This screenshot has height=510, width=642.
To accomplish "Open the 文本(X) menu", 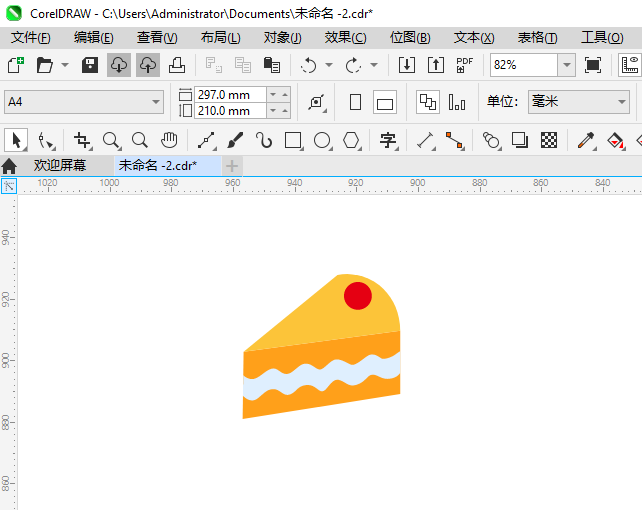I will pyautogui.click(x=474, y=38).
